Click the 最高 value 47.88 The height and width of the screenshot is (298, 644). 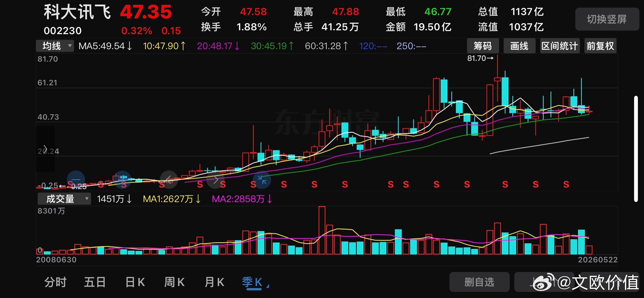345,12
